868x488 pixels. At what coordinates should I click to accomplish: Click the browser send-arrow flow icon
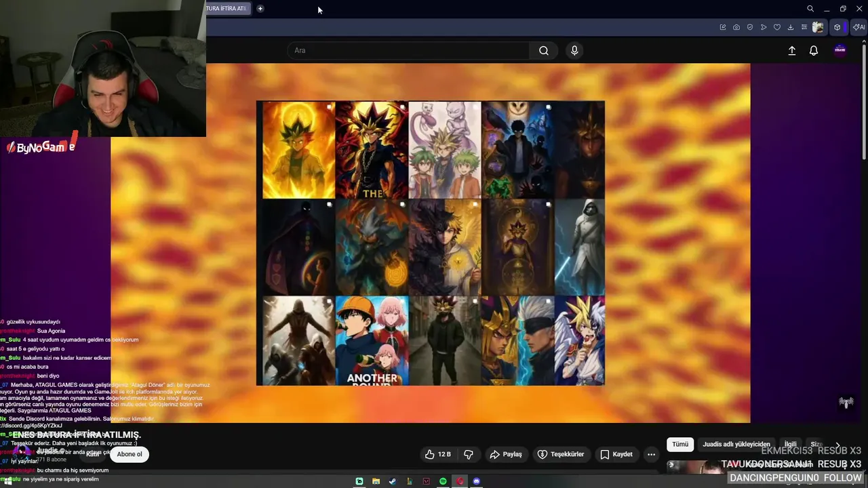(764, 27)
